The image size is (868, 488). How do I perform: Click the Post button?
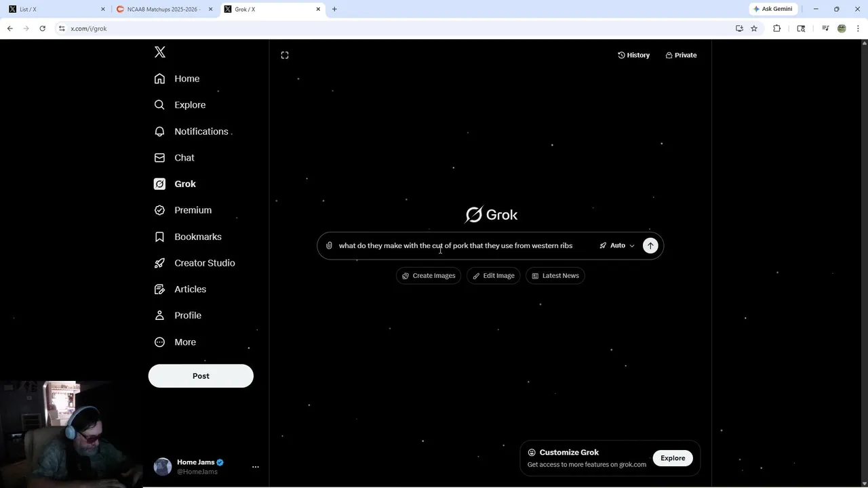click(201, 376)
